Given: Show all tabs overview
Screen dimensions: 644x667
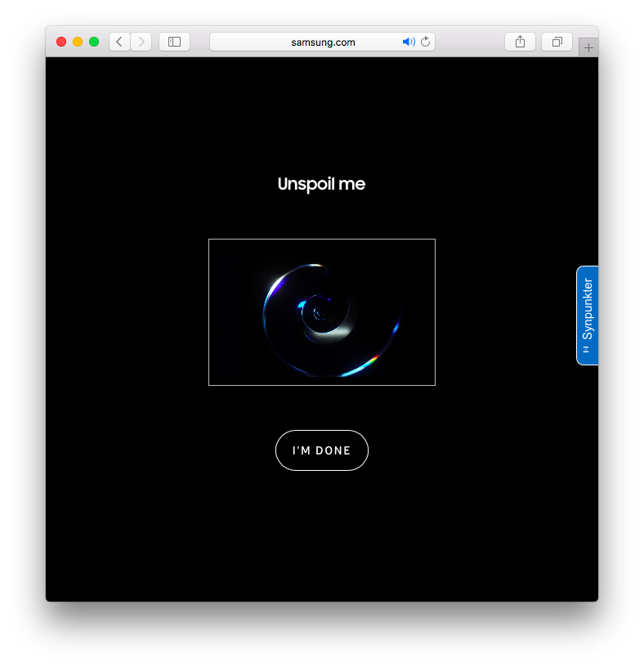Looking at the screenshot, I should coord(557,42).
